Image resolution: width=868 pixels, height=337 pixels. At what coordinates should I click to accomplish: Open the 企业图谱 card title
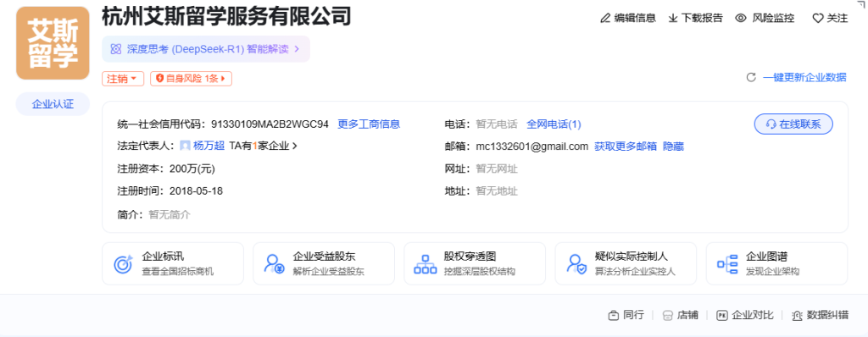coord(766,257)
